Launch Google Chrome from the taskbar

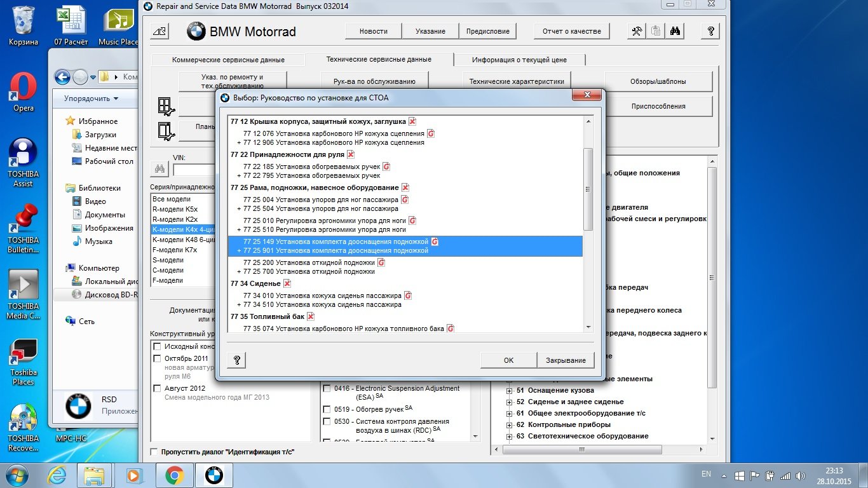click(x=175, y=475)
